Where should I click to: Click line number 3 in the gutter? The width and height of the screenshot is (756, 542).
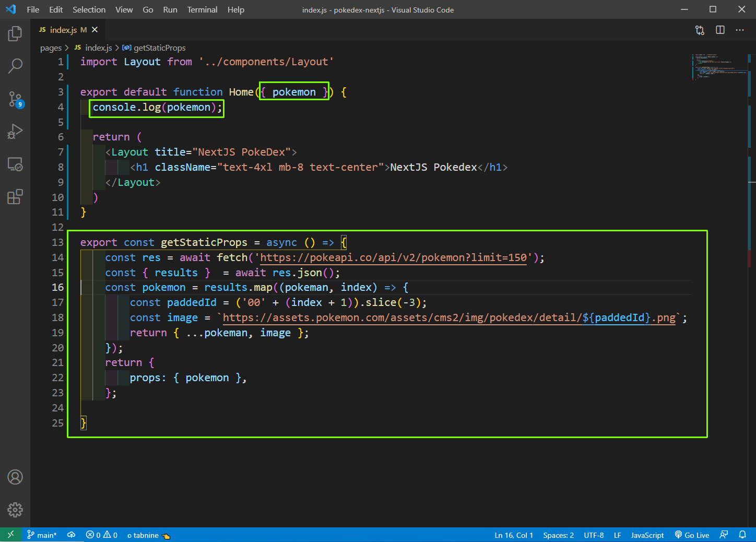[x=61, y=92]
